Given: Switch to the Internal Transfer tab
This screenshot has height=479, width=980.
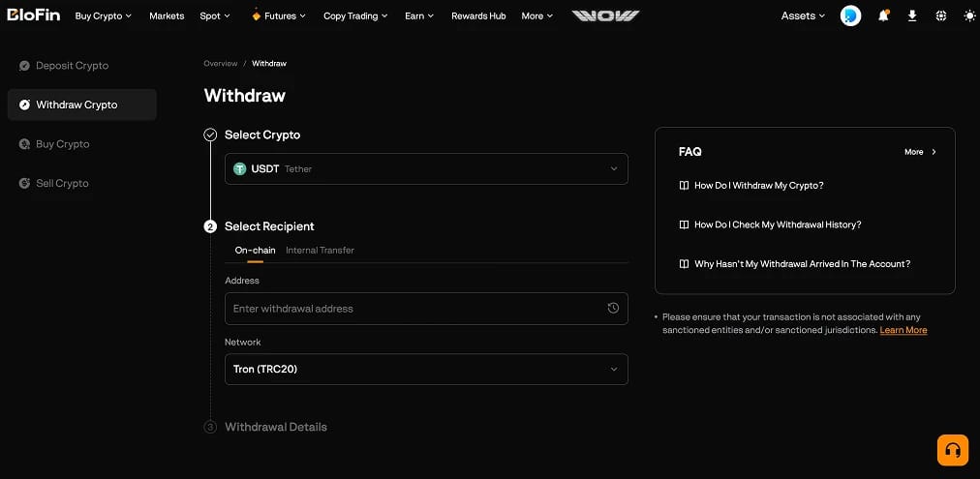Looking at the screenshot, I should 320,251.
